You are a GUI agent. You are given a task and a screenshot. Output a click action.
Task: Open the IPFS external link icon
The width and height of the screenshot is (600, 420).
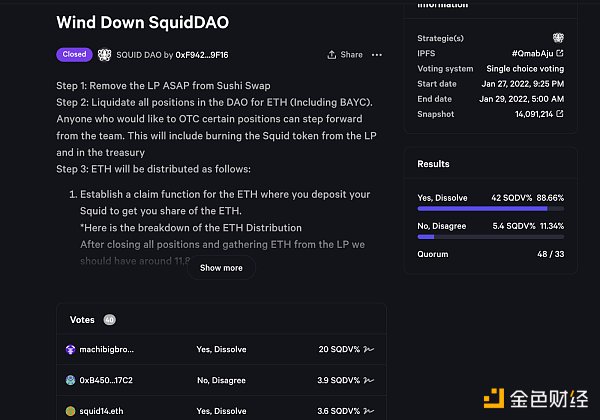560,53
